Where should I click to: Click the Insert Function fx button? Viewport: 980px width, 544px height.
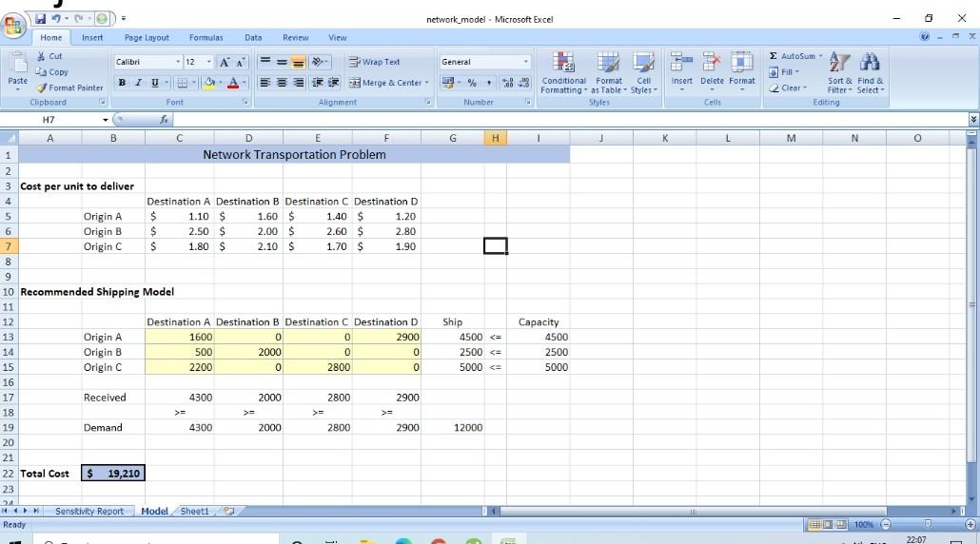click(x=164, y=119)
